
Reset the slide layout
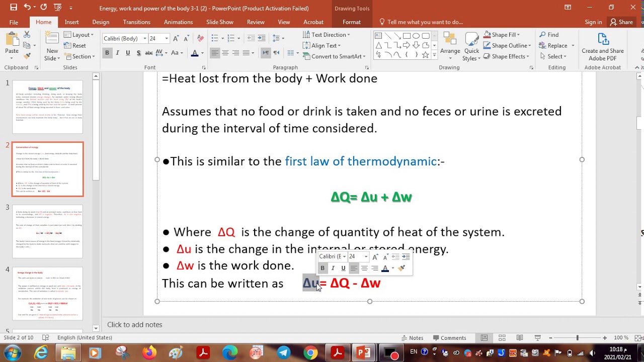(x=75, y=45)
